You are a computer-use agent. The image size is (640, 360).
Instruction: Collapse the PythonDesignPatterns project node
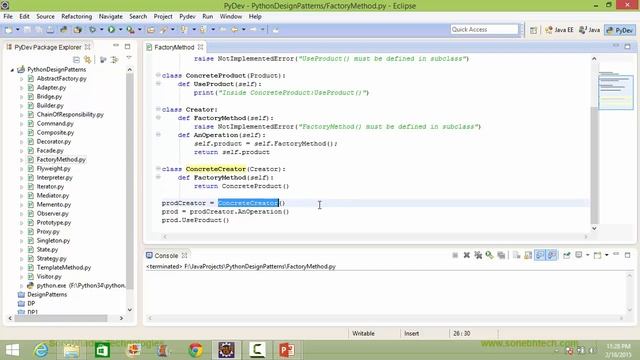coord(12,70)
